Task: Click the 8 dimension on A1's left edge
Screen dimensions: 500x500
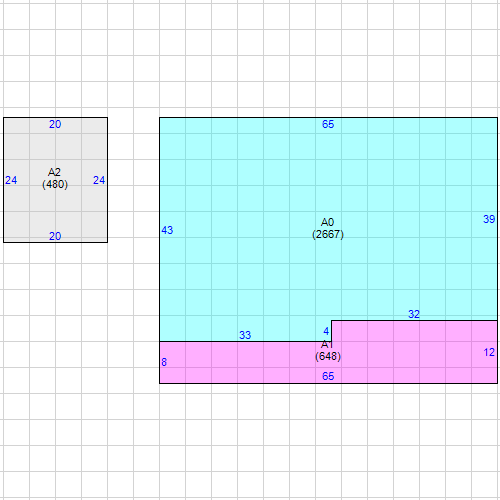Action: 164,362
